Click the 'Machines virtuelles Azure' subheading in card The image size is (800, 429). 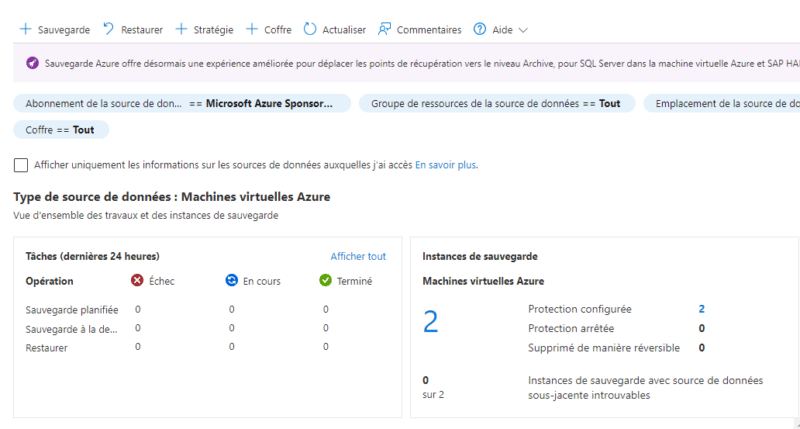click(483, 281)
